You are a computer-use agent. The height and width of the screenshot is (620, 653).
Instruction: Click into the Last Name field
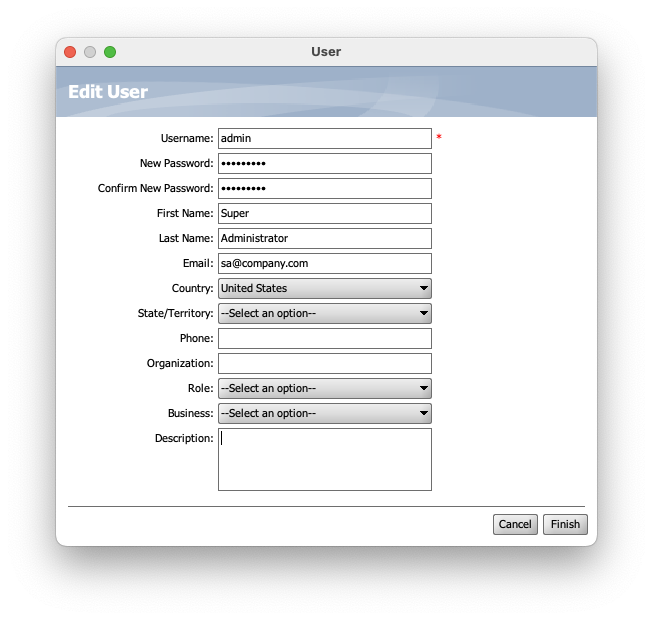(x=324, y=238)
